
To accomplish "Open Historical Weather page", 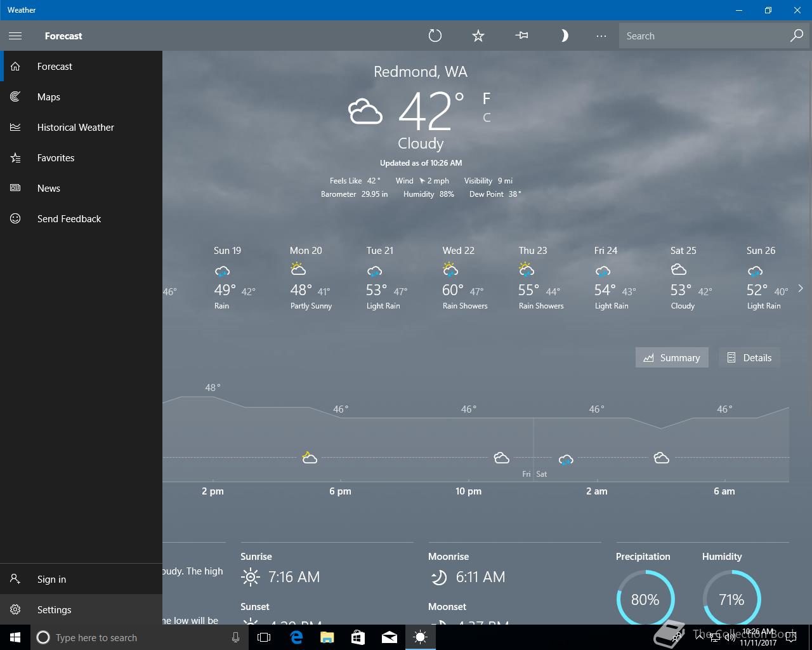I will (x=81, y=127).
